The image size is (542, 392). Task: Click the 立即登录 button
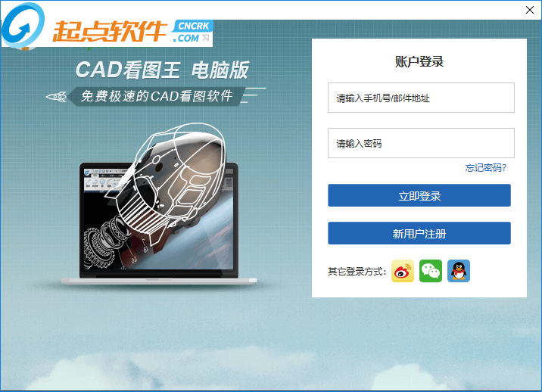coord(419,195)
